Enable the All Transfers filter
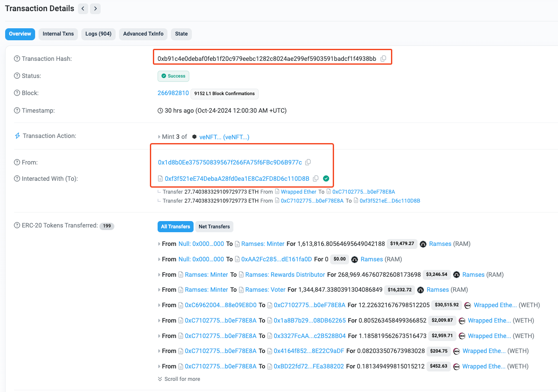The height and width of the screenshot is (392, 558). click(176, 226)
